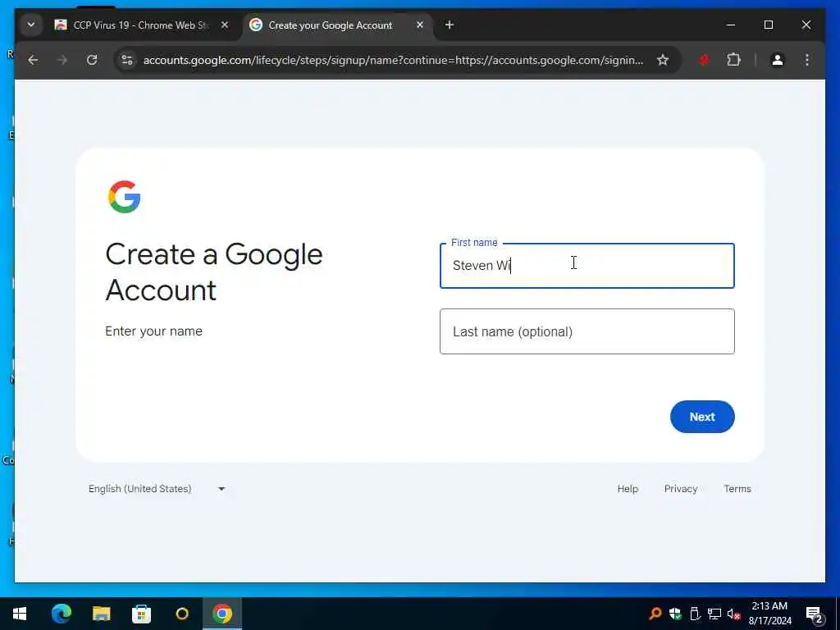Screen dimensions: 840x630
Task: Open File Explorer from taskbar
Action: pyautogui.click(x=101, y=614)
